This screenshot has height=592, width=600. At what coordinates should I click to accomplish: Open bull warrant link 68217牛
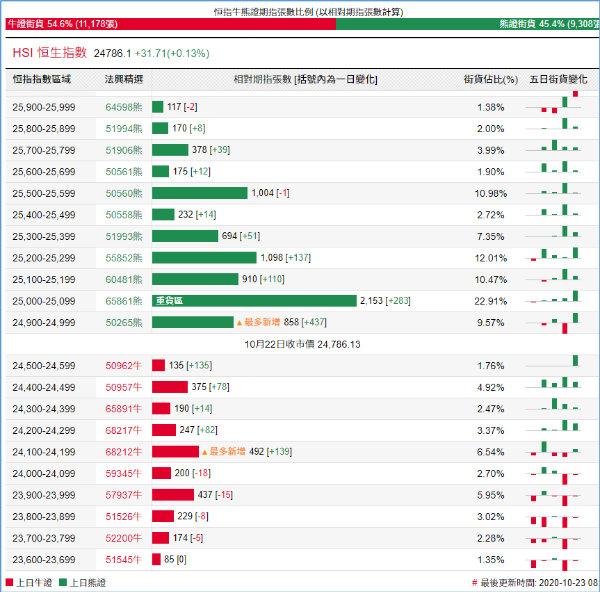pos(124,431)
